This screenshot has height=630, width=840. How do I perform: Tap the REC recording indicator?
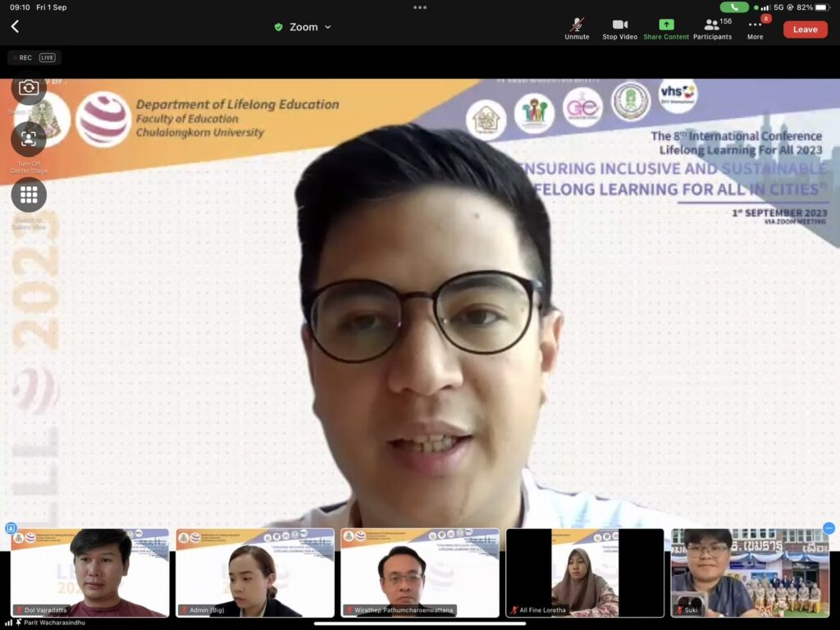pos(23,57)
